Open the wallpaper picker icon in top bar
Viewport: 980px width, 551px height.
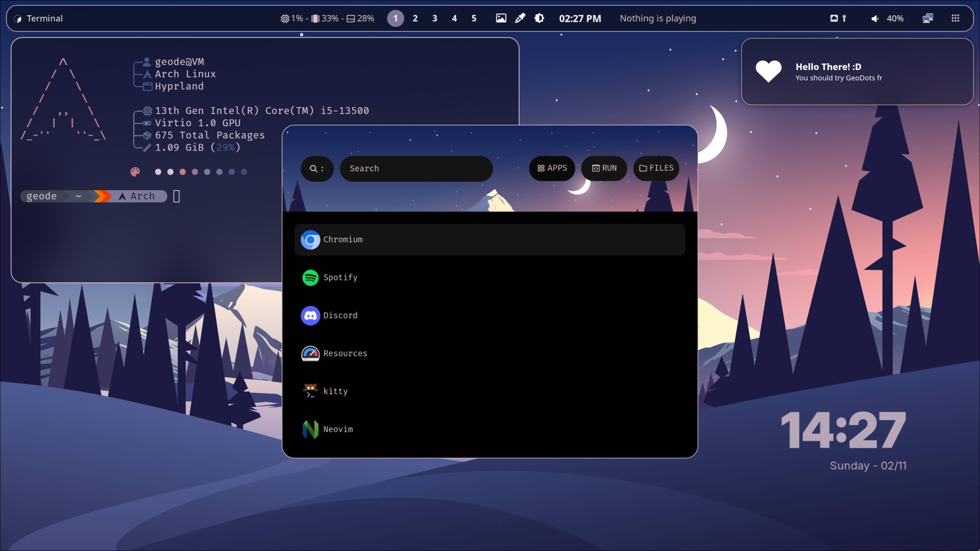pyautogui.click(x=501, y=18)
